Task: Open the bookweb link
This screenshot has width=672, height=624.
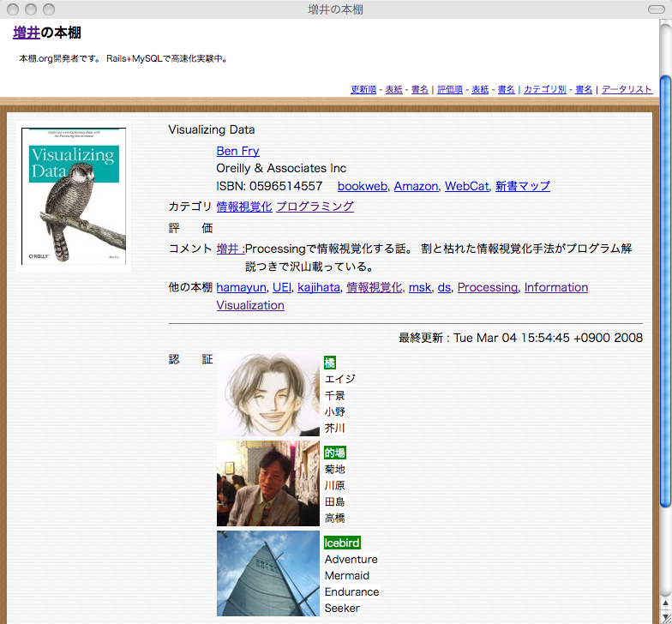Action: [x=362, y=186]
